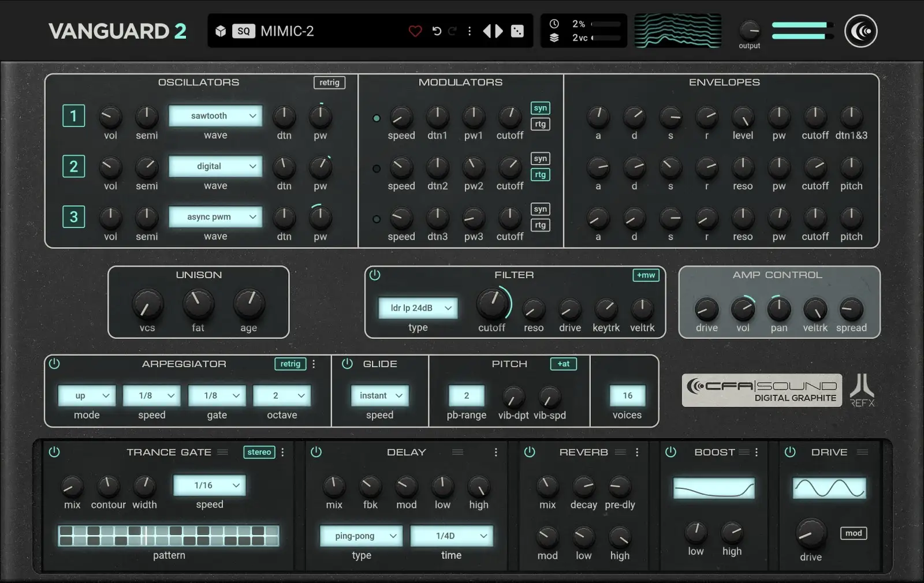Viewport: 924px width, 583px height.
Task: Open the Arpeggiator three-dot options menu
Action: 314,364
